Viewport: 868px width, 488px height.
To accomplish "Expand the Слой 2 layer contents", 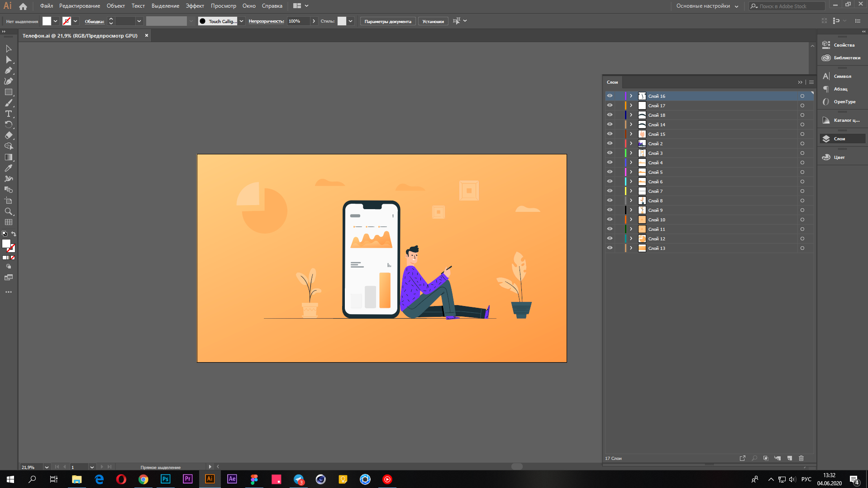I will 631,144.
